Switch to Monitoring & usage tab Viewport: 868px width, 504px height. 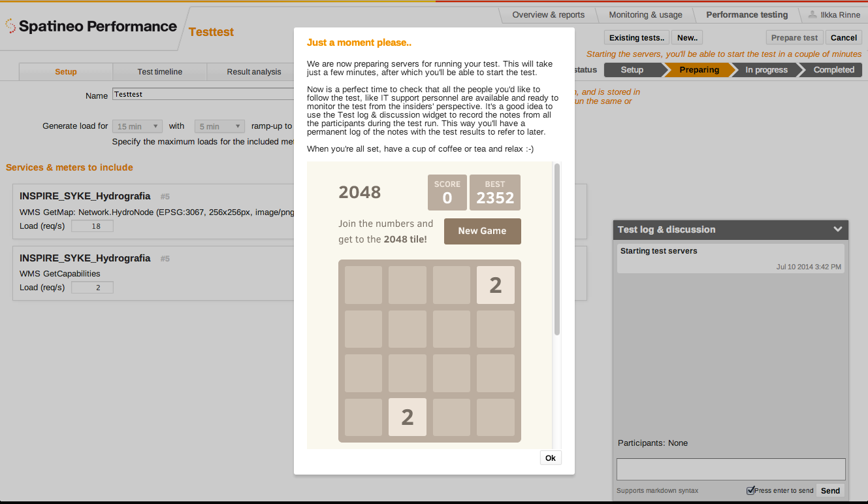(645, 14)
